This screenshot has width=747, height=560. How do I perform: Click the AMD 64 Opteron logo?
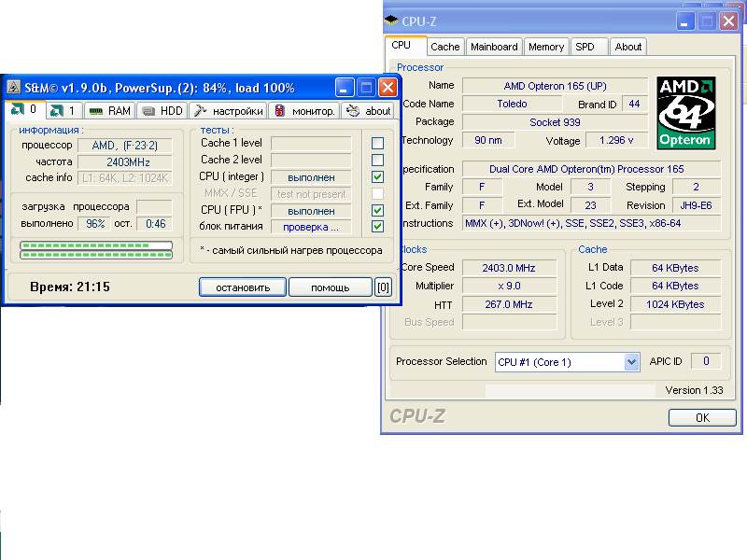[x=686, y=113]
